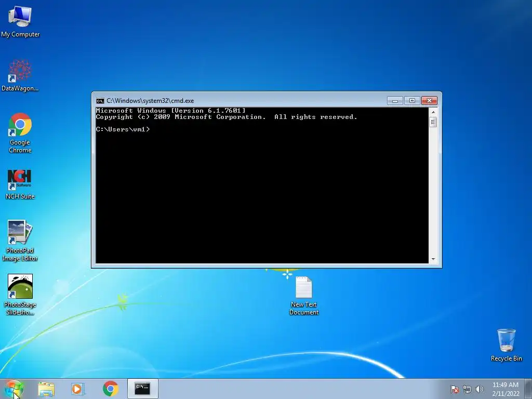Click the Show desktop strip at the taskbar end
This screenshot has width=532, height=399.
(529, 389)
